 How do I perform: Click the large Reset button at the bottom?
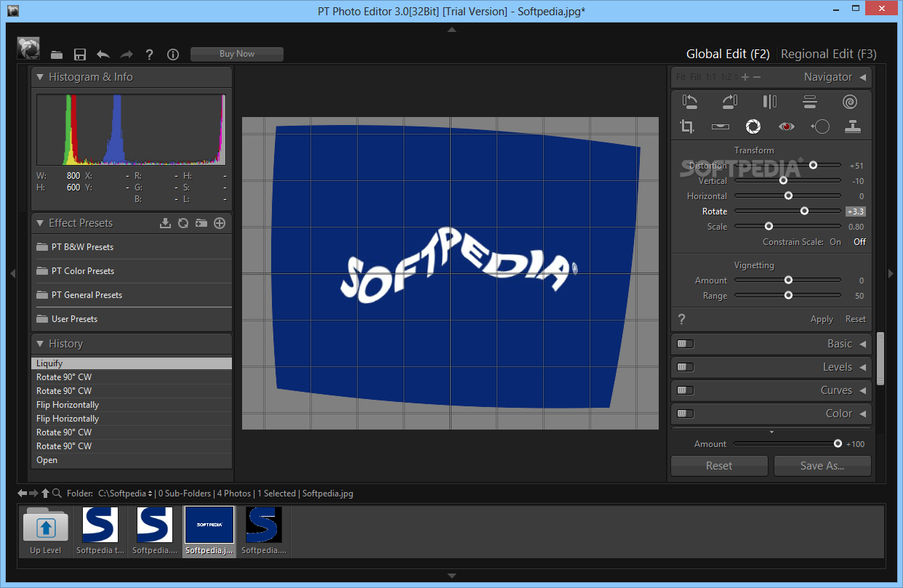[719, 466]
